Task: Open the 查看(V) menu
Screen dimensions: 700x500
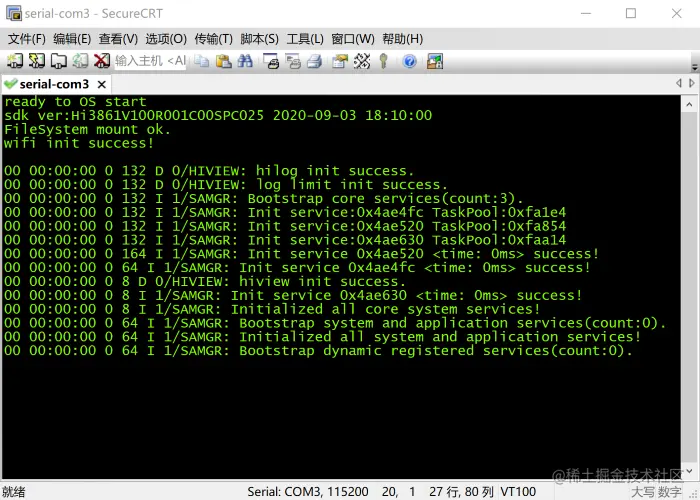Action: (118, 39)
